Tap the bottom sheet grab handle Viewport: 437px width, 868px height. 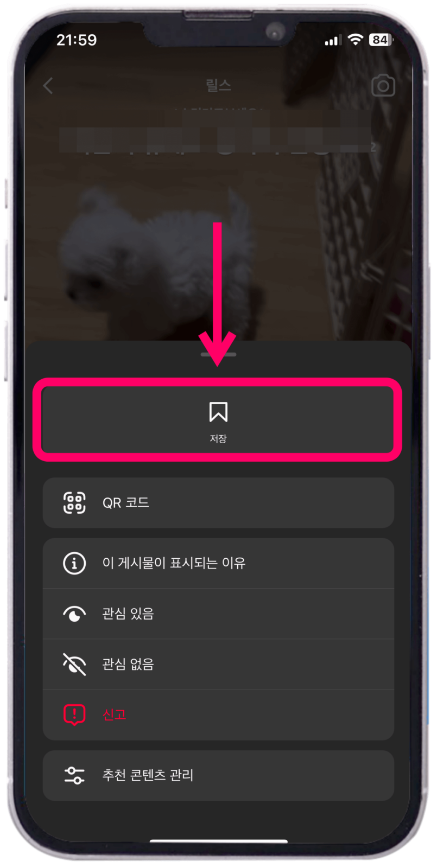(218, 354)
